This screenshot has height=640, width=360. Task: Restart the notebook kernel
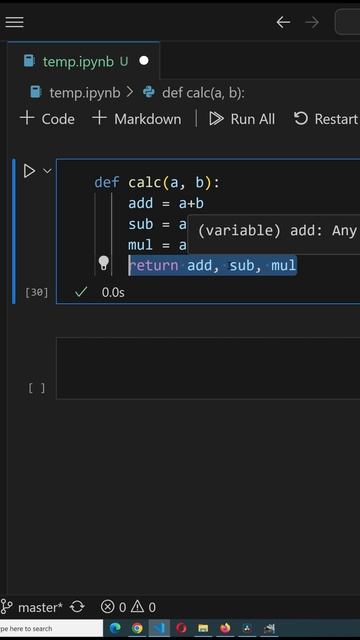click(326, 119)
